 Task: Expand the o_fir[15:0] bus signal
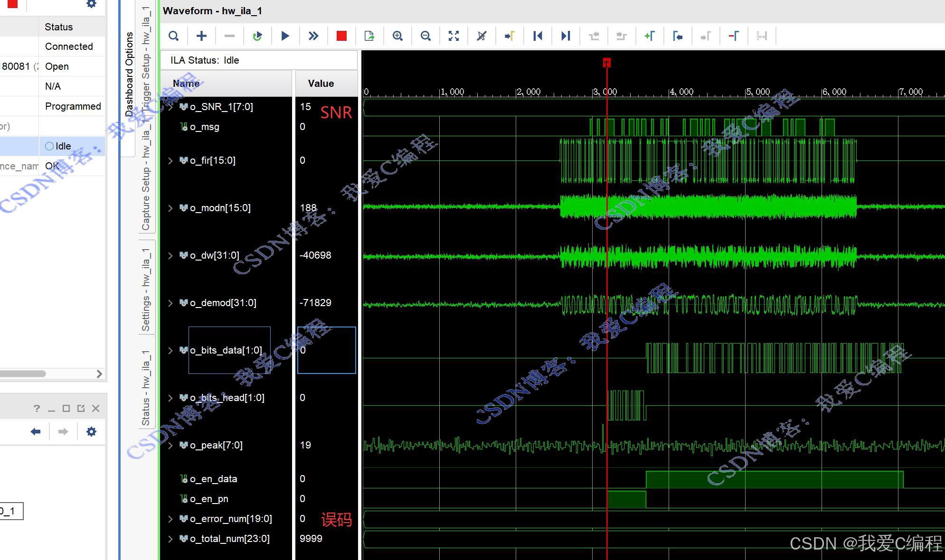click(170, 161)
